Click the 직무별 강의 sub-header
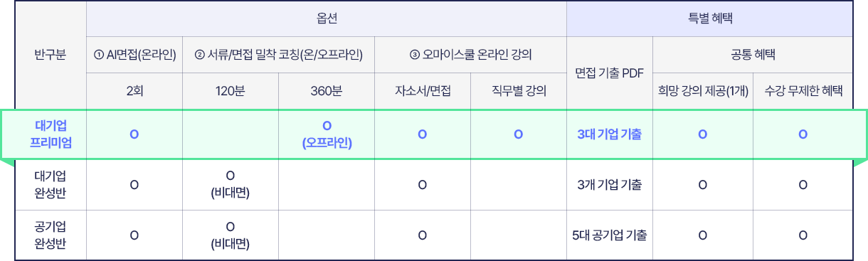The width and height of the screenshot is (868, 261). 518,91
